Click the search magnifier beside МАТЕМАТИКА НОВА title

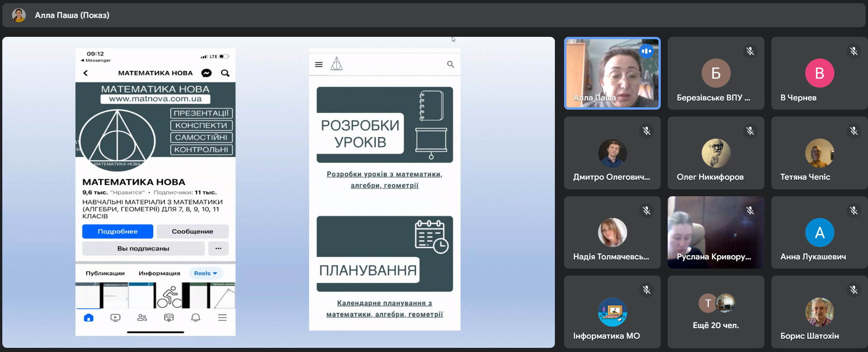pos(225,73)
